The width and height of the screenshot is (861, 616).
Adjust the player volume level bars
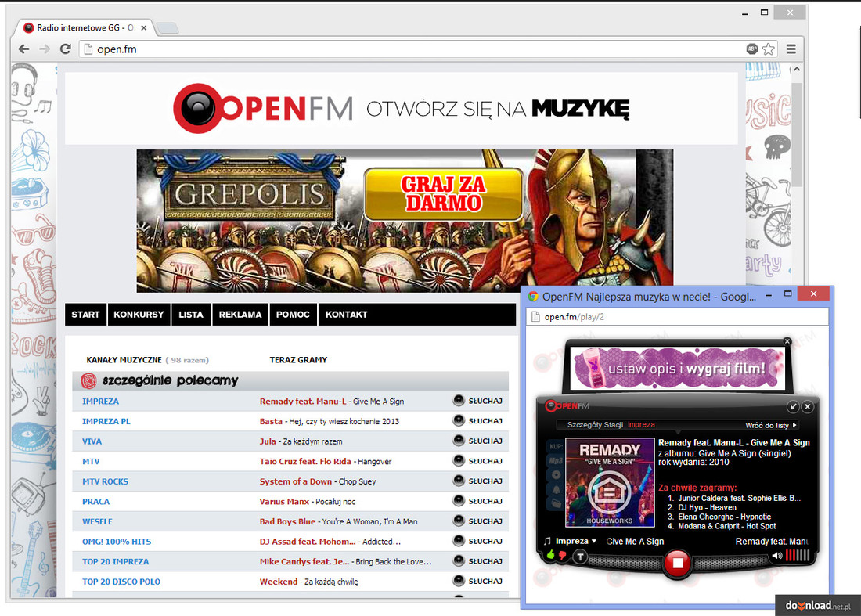tap(798, 556)
